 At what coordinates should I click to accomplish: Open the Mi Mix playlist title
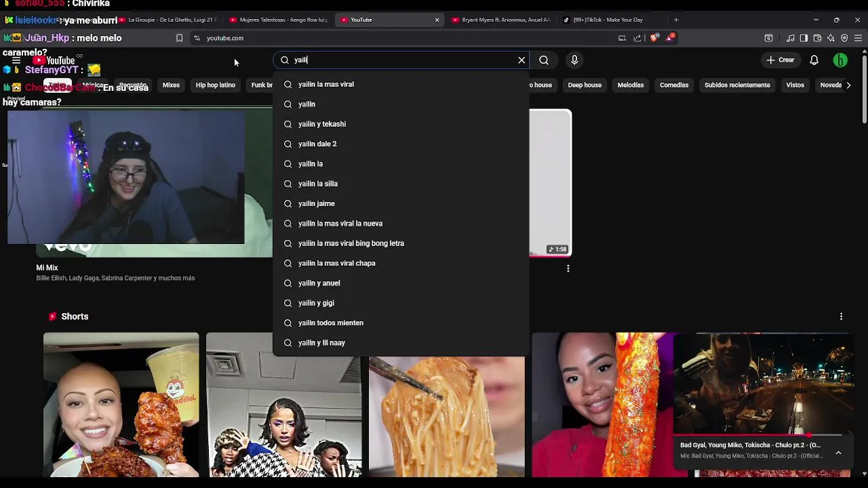coord(47,268)
